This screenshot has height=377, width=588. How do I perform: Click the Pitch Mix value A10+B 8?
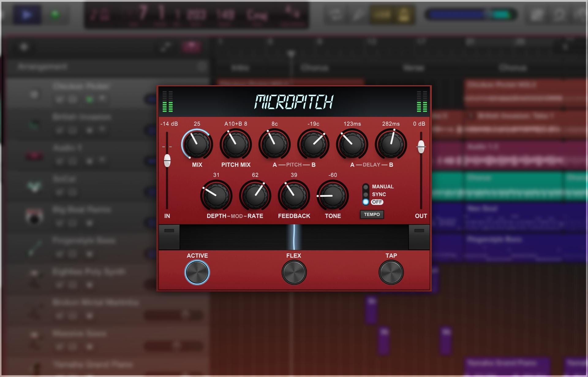(236, 124)
